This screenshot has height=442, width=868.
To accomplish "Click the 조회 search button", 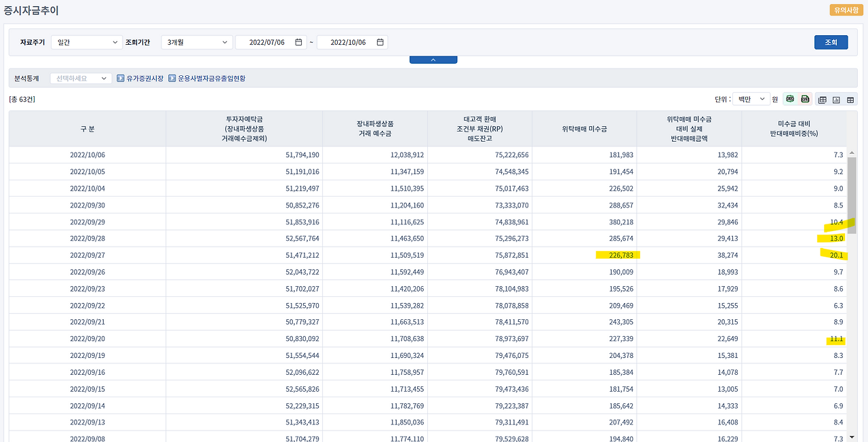I will pos(831,42).
